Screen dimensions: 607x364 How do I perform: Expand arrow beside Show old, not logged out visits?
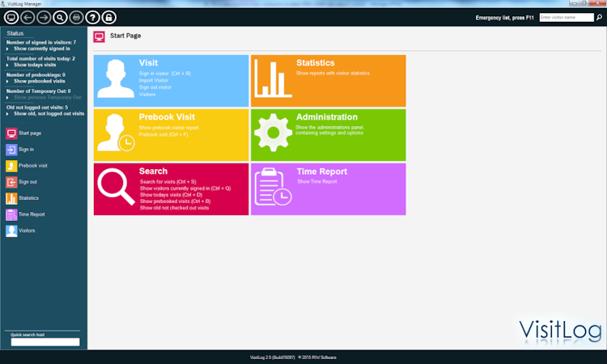[7, 114]
